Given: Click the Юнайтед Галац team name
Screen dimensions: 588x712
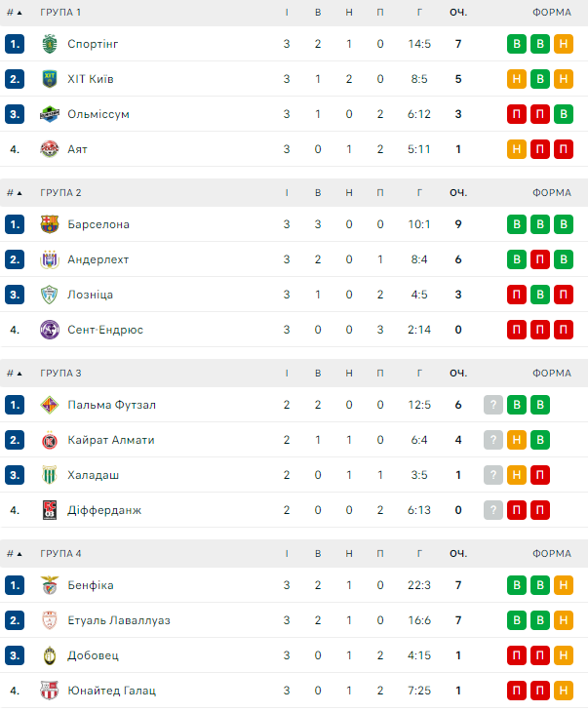Looking at the screenshot, I should (111, 691).
